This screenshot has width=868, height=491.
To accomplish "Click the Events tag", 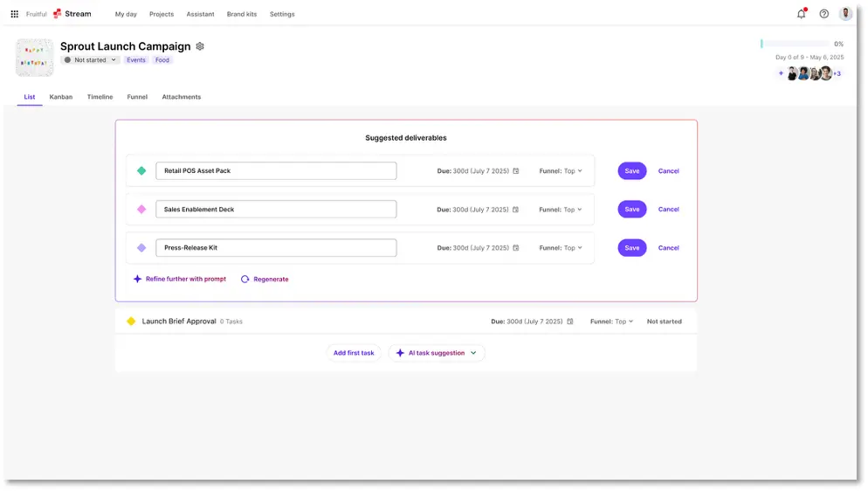I will [x=135, y=59].
